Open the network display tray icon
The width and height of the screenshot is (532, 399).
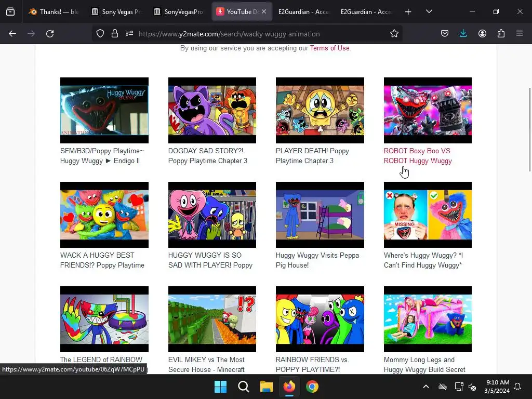point(459,387)
